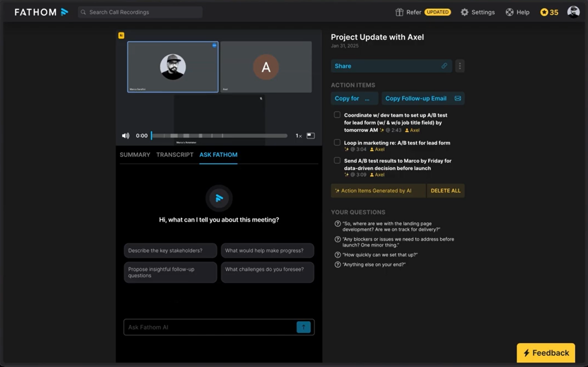Click Copy Follow-up Email button

click(423, 98)
